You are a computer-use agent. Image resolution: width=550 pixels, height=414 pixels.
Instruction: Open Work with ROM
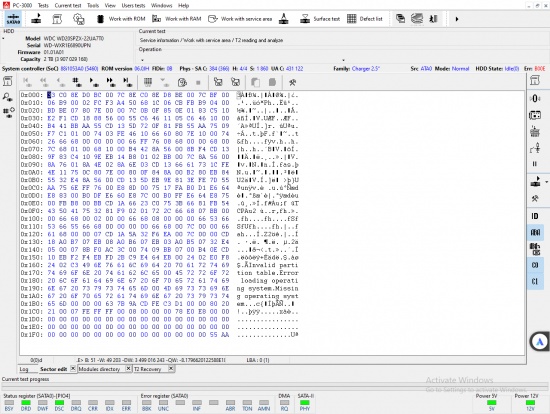coord(121,19)
